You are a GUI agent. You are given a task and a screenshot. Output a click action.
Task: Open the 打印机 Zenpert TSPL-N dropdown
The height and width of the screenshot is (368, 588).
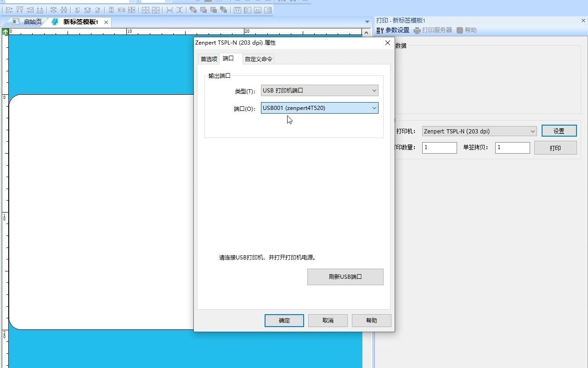click(479, 131)
